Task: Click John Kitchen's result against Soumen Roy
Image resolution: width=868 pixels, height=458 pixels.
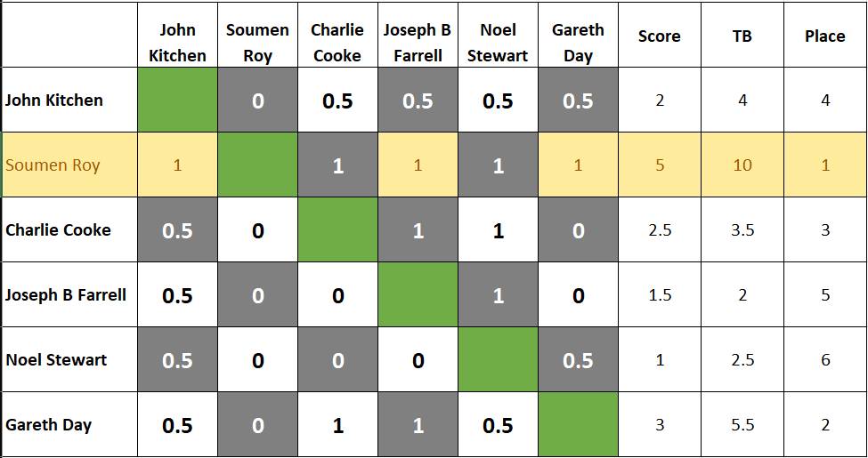Action: 257,100
